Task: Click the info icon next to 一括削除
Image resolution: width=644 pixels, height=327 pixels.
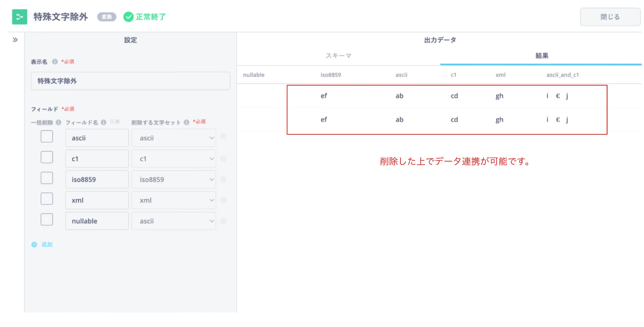Action: [58, 122]
